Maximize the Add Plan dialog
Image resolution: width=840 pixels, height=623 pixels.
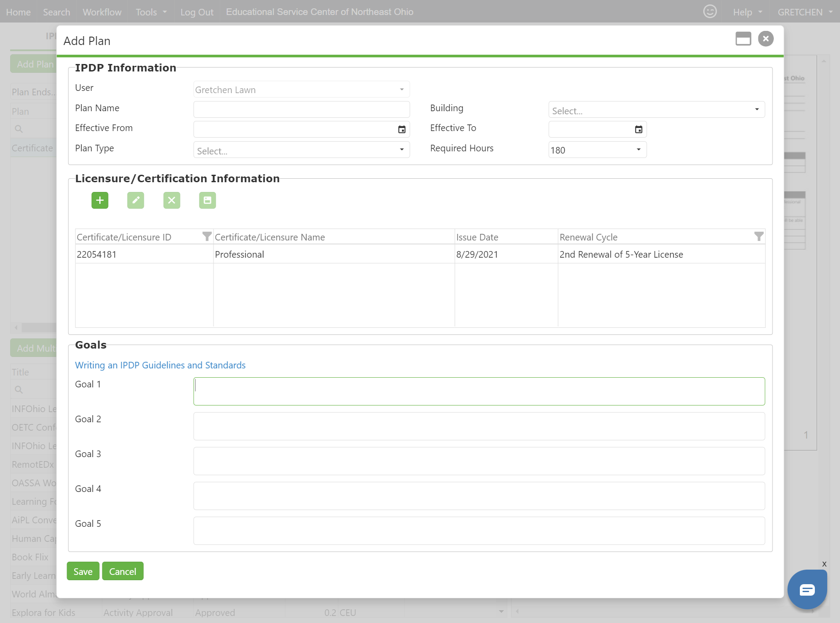[743, 39]
